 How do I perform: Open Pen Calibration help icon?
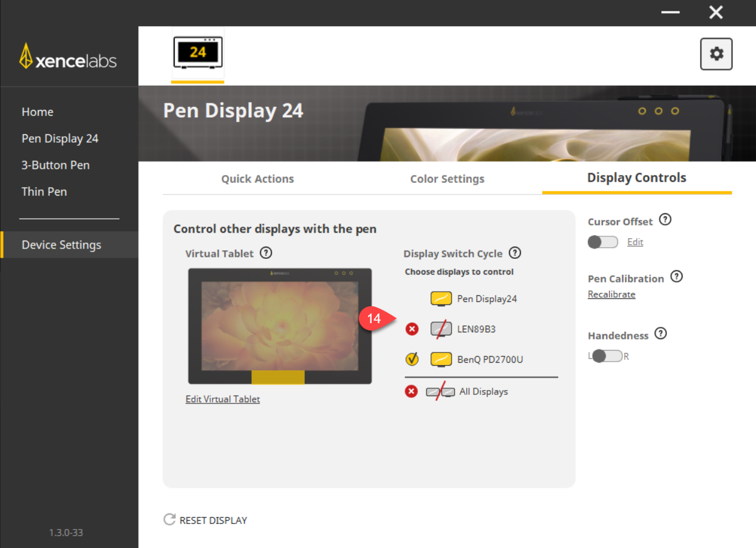(676, 277)
